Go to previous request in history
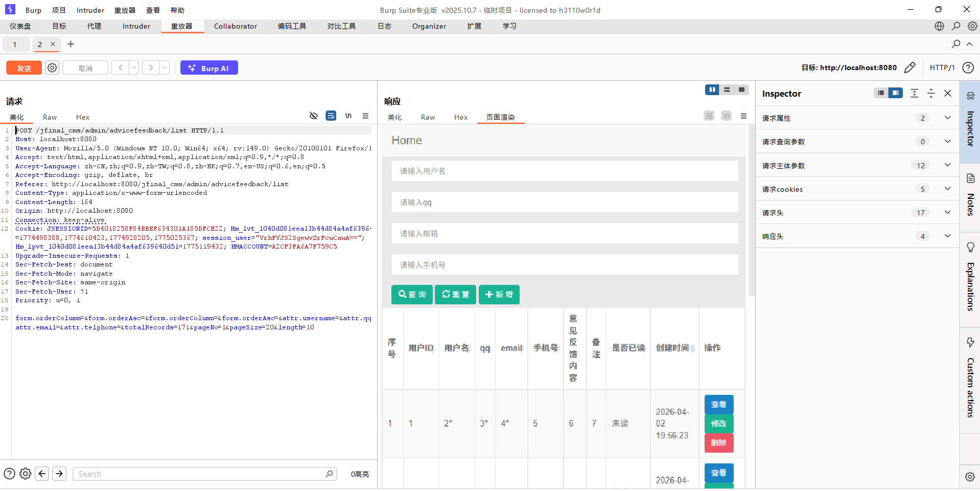This screenshot has width=980, height=491. click(120, 68)
